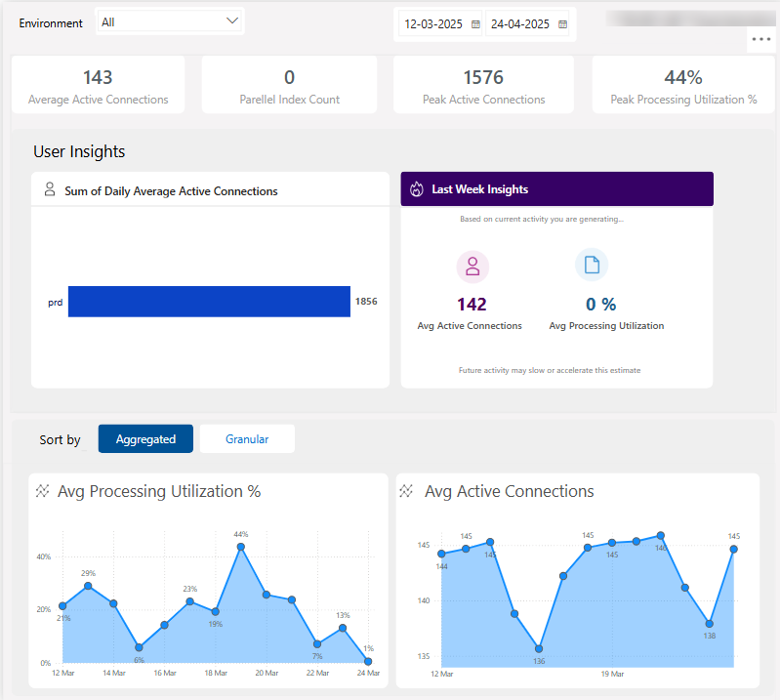The width and height of the screenshot is (780, 700).
Task: Click the three-dot more options icon
Action: (761, 39)
